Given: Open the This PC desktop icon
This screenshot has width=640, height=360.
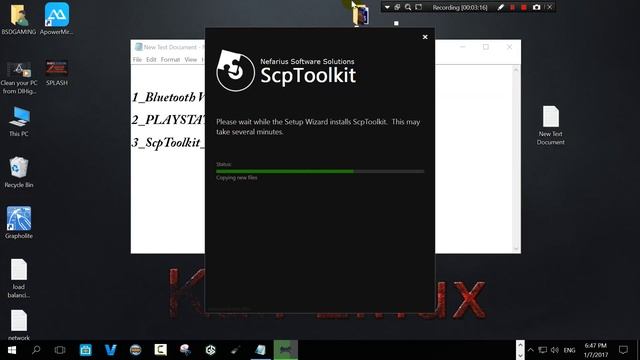Looking at the screenshot, I should [19, 122].
